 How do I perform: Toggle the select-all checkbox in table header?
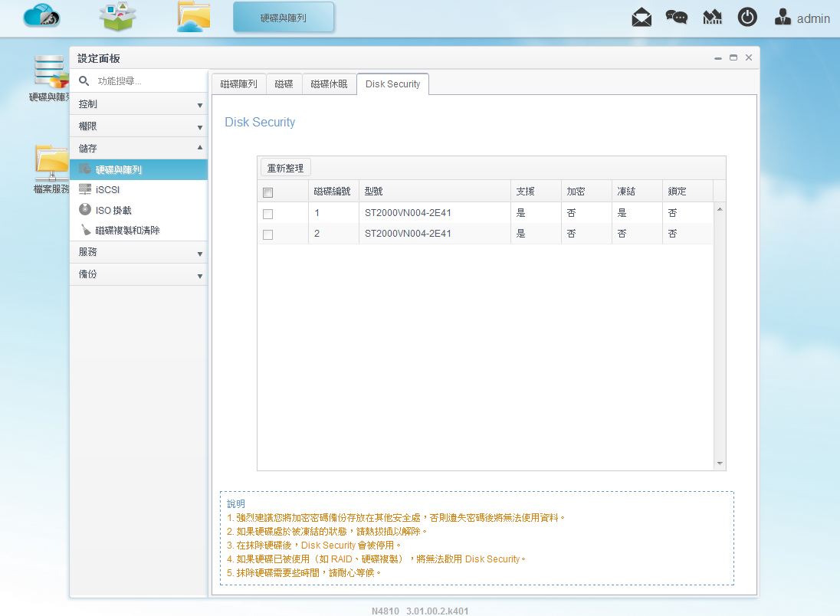tap(267, 192)
